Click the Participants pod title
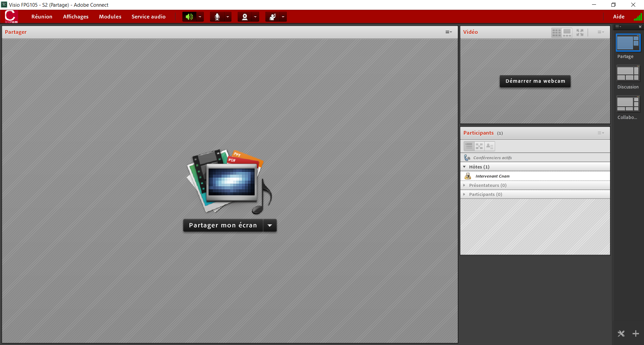 (478, 133)
